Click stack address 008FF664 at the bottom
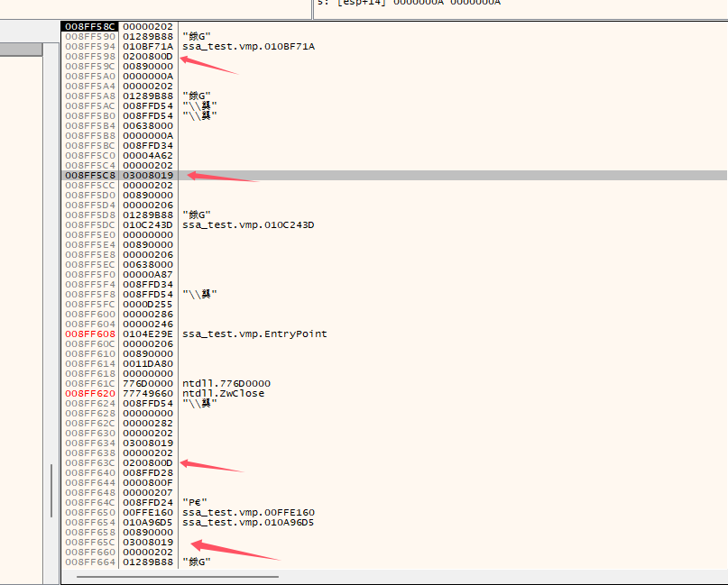 pos(89,562)
